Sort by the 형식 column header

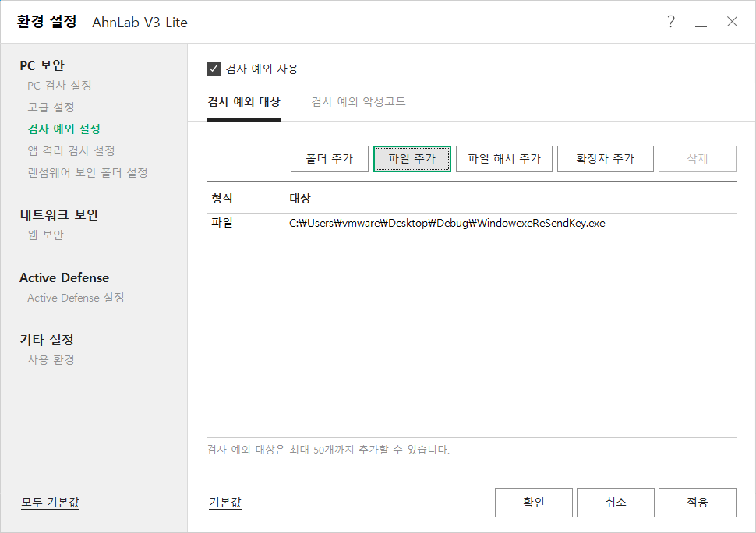pyautogui.click(x=245, y=198)
